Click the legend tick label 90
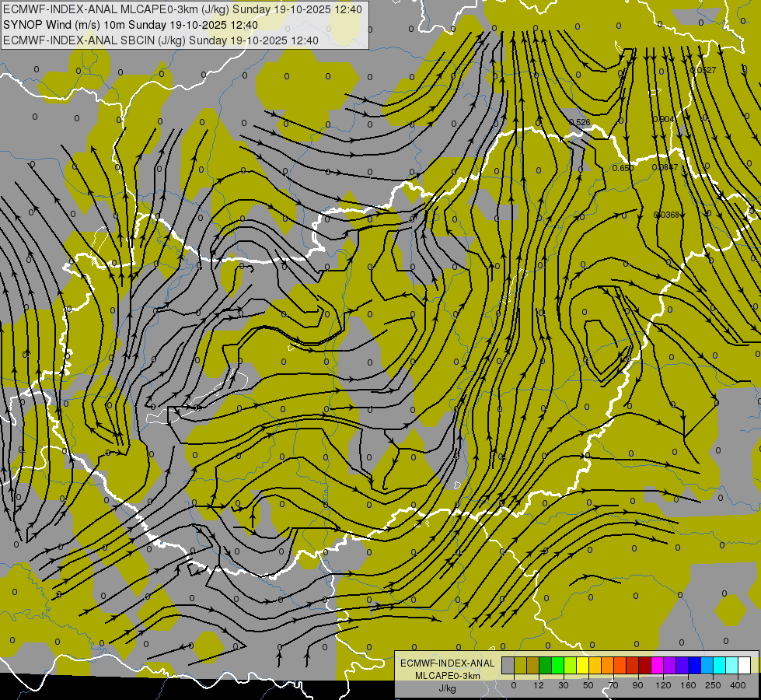 tap(637, 685)
